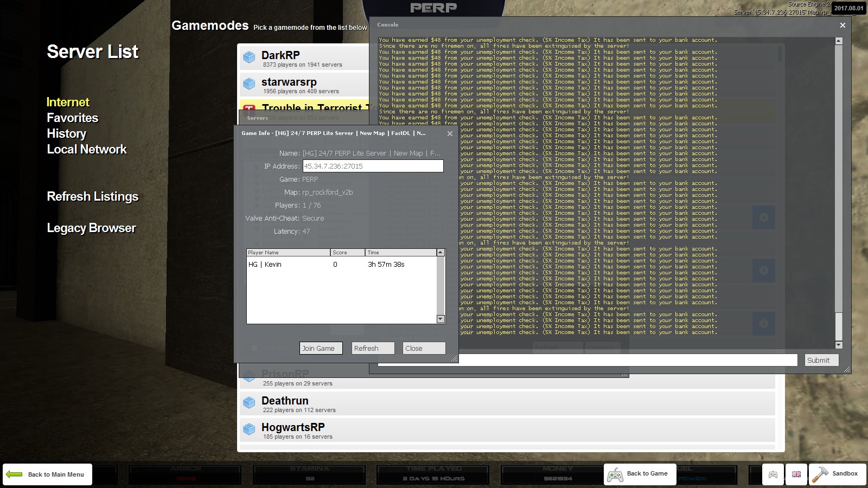Click the map name rp_rockford_v2b
The image size is (868, 488).
[x=328, y=192]
